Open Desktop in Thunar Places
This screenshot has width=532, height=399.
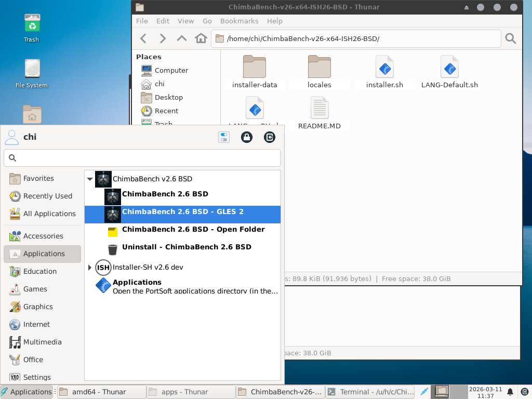tap(162, 97)
